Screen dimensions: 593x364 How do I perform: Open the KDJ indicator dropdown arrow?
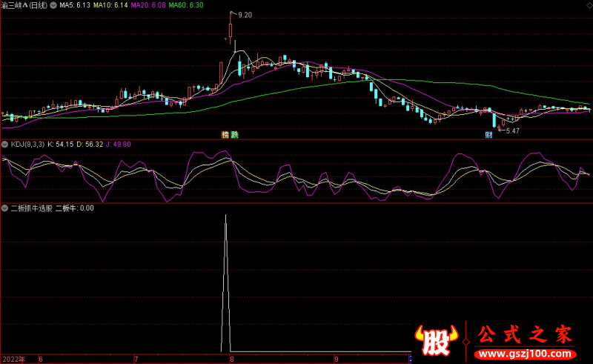click(x=5, y=144)
